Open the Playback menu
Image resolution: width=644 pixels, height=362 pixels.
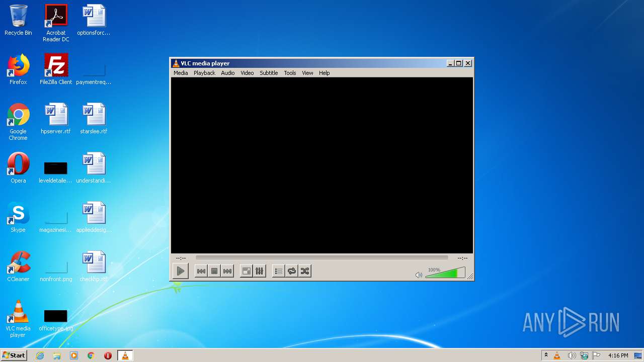(x=204, y=73)
